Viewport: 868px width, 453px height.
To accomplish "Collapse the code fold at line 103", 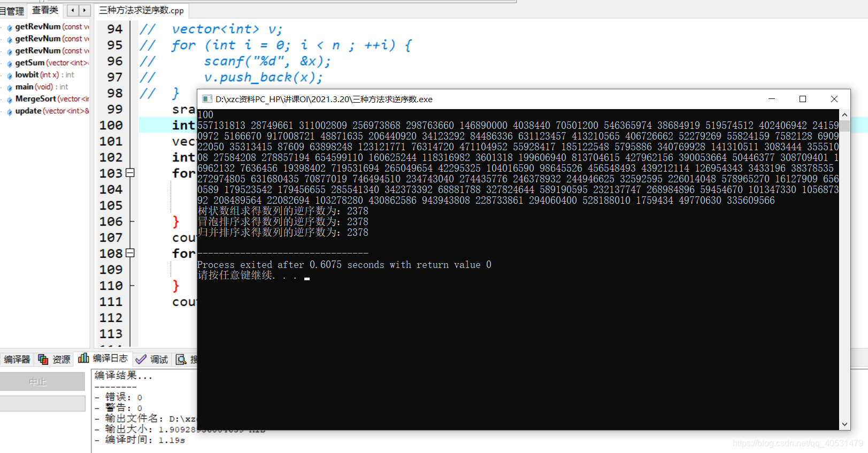I will tap(130, 173).
